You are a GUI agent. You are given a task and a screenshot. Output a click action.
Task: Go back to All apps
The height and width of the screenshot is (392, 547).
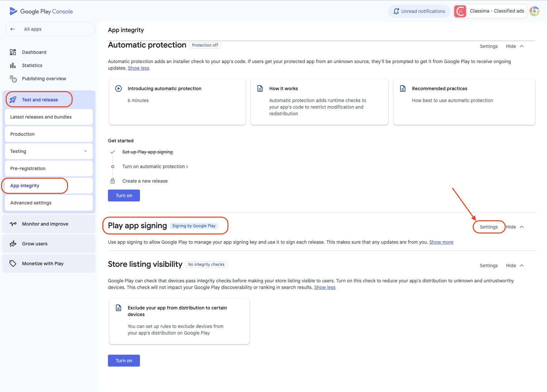(x=50, y=29)
